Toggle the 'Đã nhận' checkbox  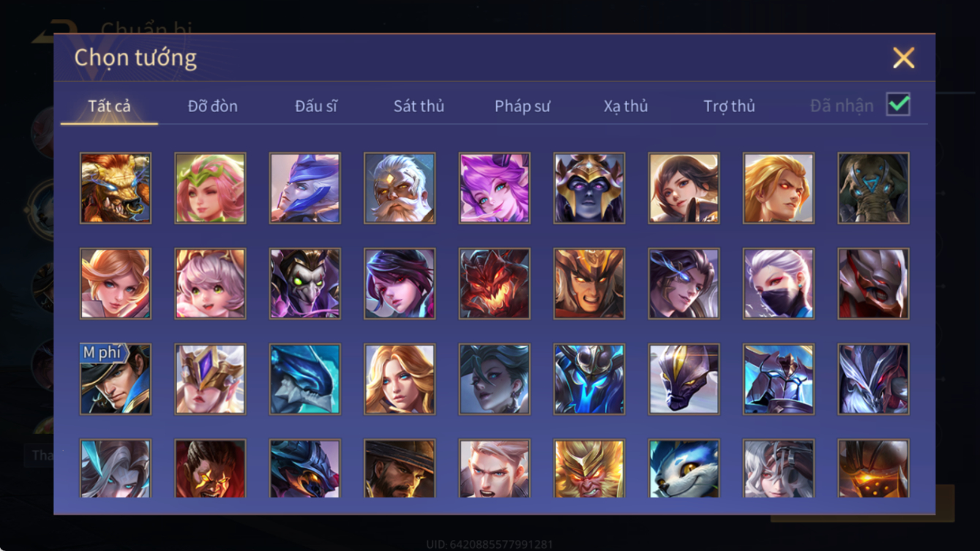click(x=898, y=105)
